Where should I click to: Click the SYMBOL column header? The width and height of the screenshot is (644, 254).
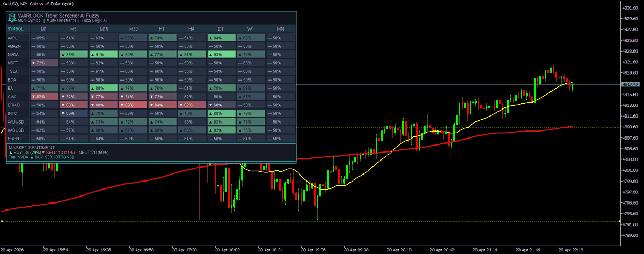tap(16, 28)
